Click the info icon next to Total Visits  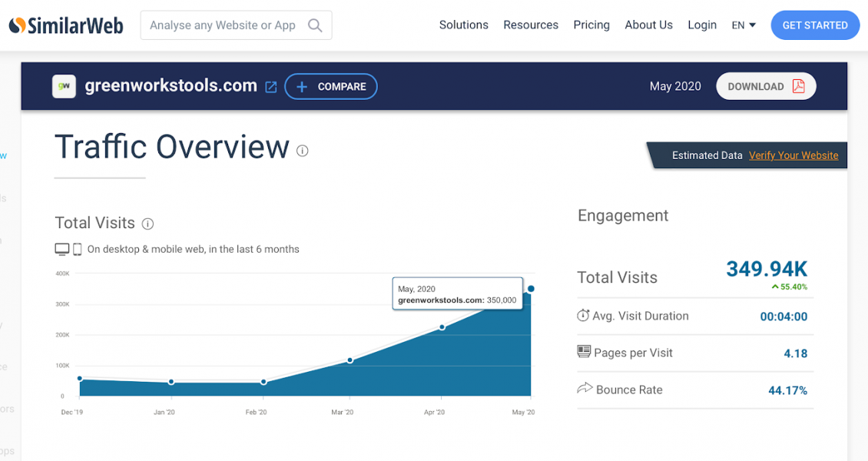147,224
